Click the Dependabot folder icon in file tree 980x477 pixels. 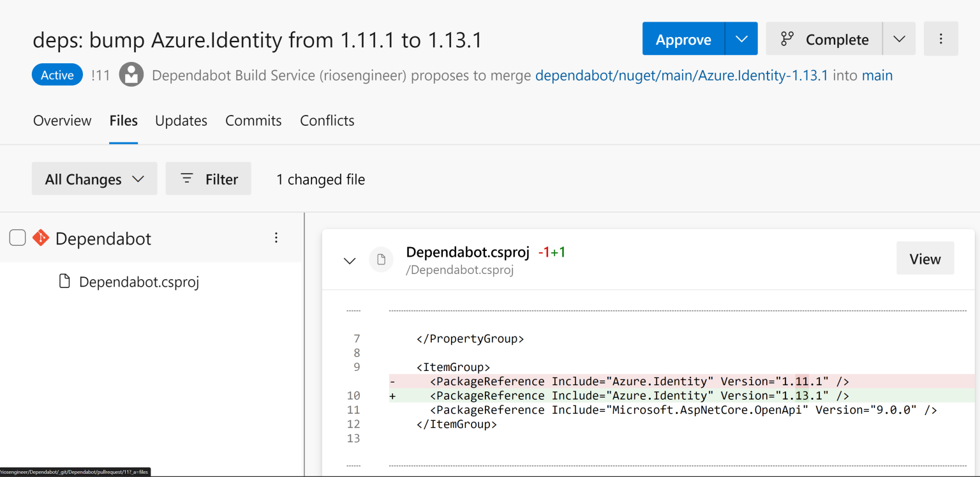coord(40,238)
